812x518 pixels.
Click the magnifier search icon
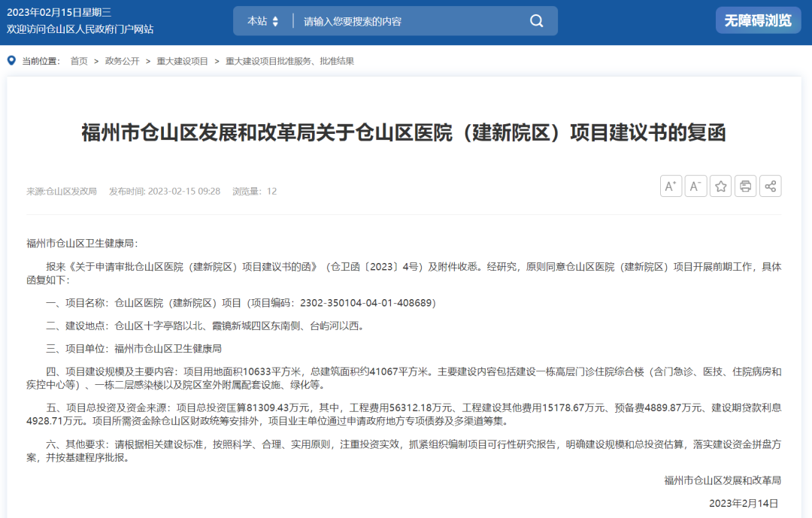tap(537, 21)
